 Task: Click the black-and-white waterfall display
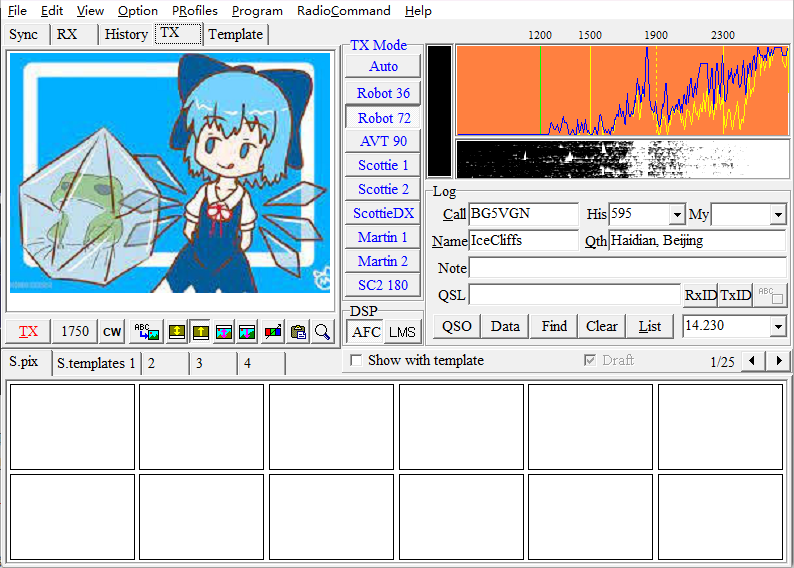pyautogui.click(x=622, y=159)
